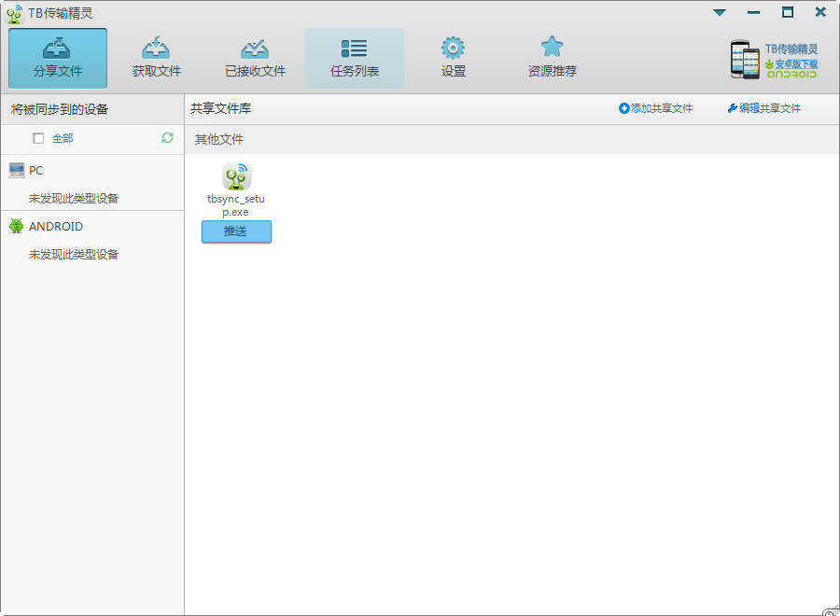The width and height of the screenshot is (840, 616).
Task: Maximize the TB传输精灵 window
Action: [788, 12]
